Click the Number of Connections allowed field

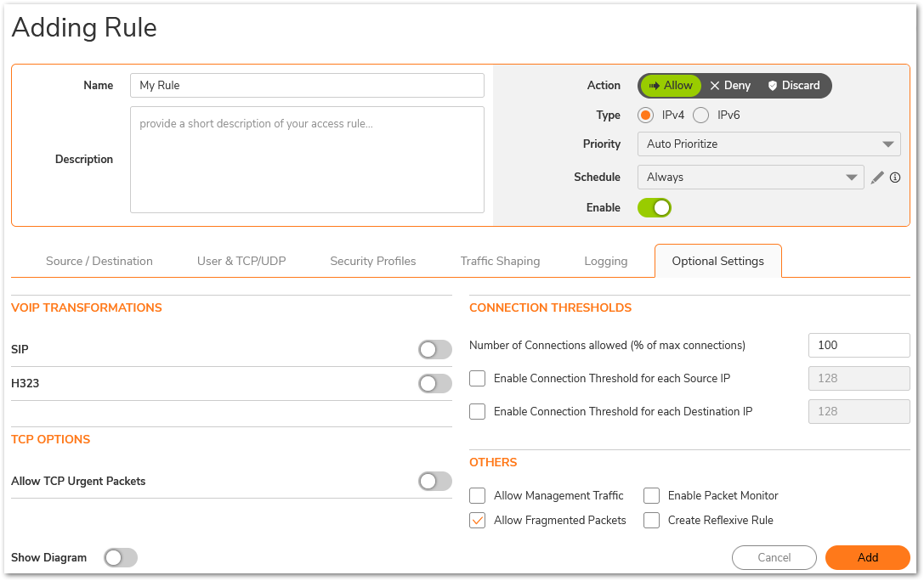pos(859,346)
